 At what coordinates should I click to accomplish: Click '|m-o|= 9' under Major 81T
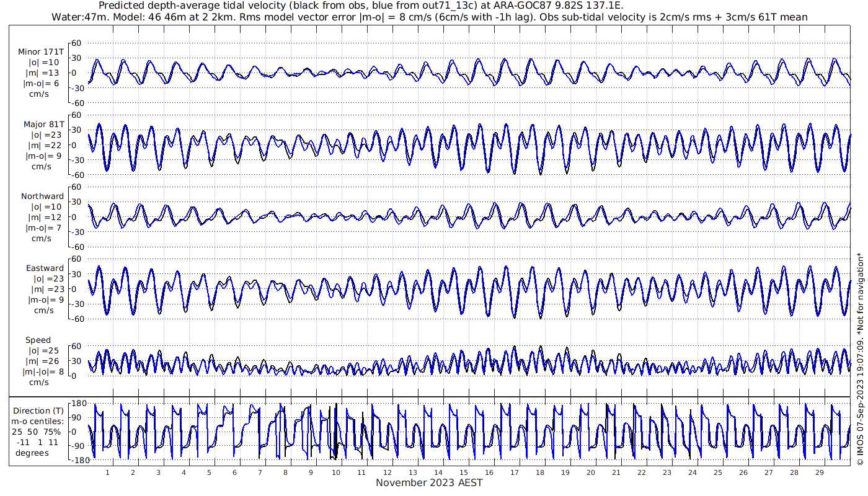point(43,156)
